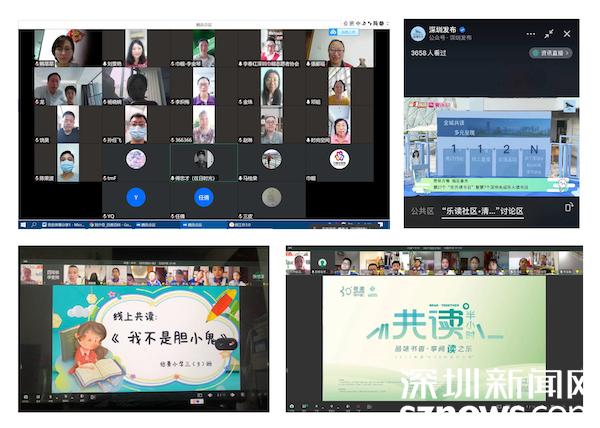Image resolution: width=600 pixels, height=428 pixels.
Task: Open the 资讯直播 channel button
Action: coord(551,52)
